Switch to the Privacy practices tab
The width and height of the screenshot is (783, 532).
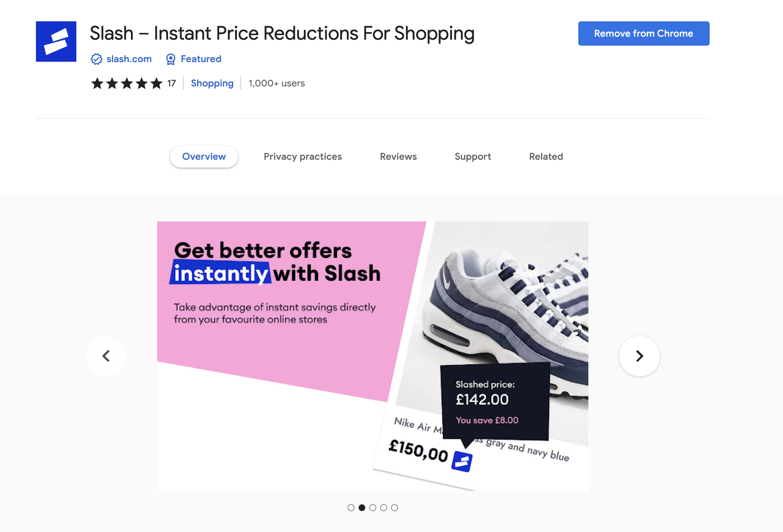tap(303, 157)
